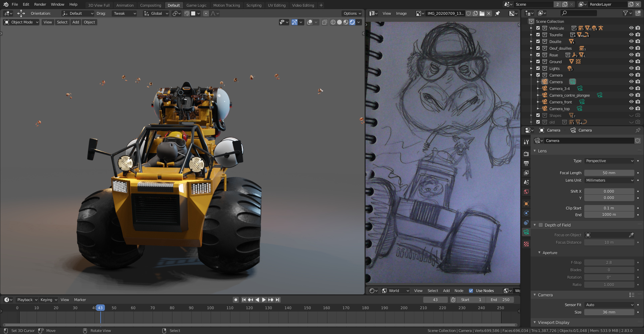Hide the Roue collection in viewport
Image resolution: width=644 pixels, height=334 pixels.
click(x=631, y=55)
